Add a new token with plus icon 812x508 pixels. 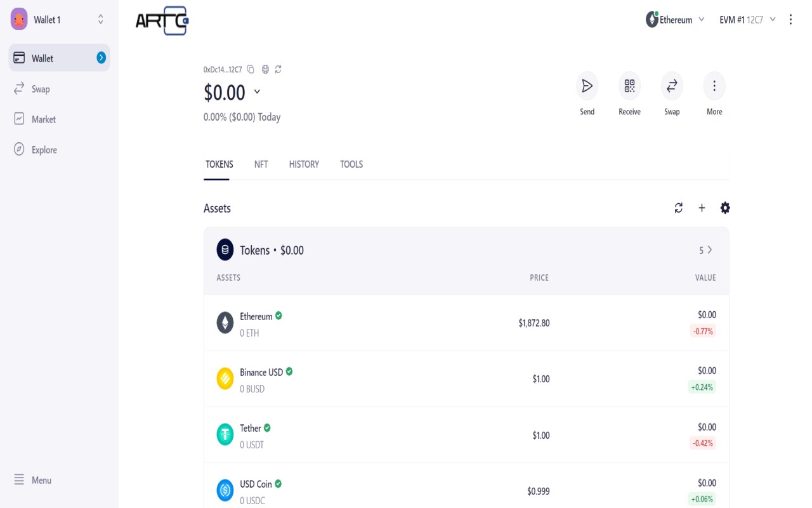702,208
